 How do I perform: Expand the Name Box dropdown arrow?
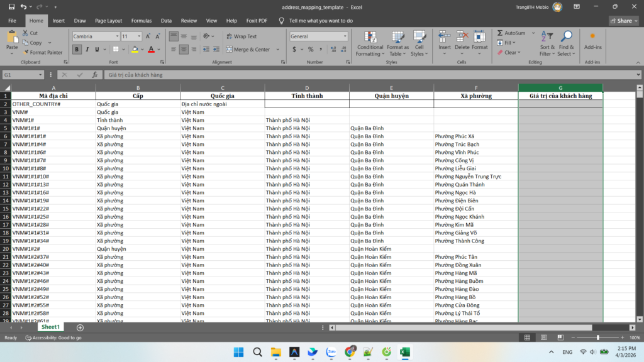[41, 75]
